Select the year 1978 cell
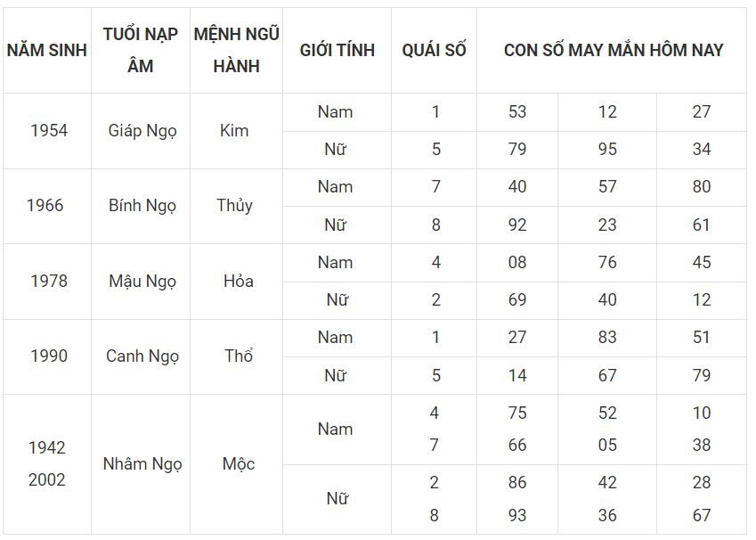Screen dimensions: 756x540 49,281
